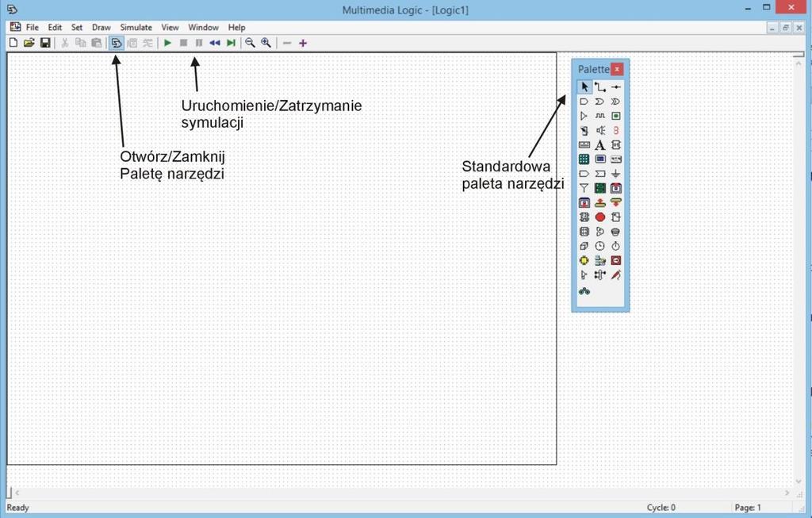Open the Help menu
Image resolution: width=812 pixels, height=518 pixels.
236,28
